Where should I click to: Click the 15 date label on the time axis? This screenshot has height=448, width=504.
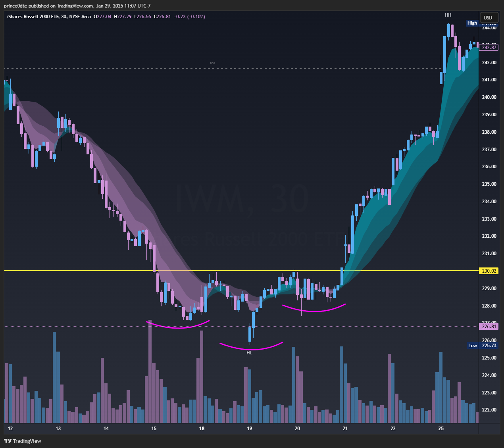(154, 429)
